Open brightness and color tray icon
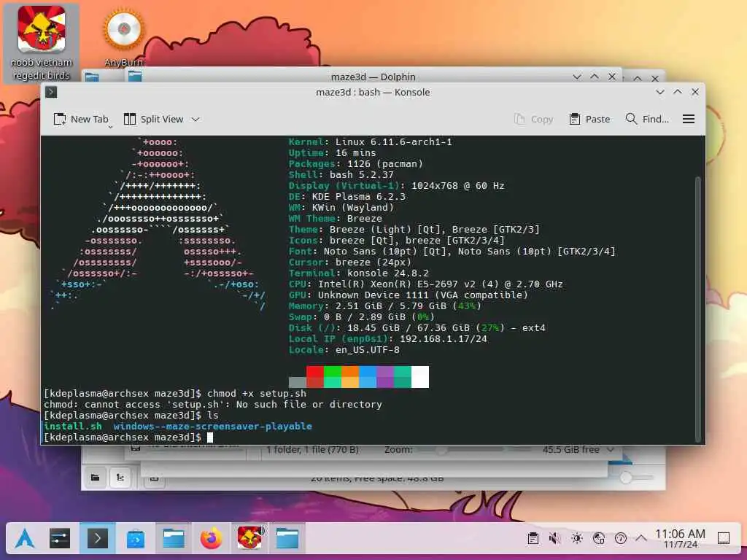 (577, 539)
